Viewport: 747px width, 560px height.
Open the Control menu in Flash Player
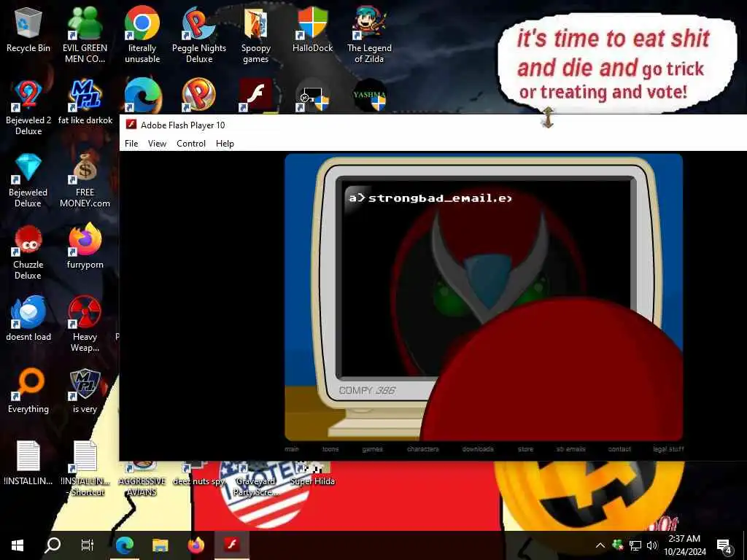191,144
